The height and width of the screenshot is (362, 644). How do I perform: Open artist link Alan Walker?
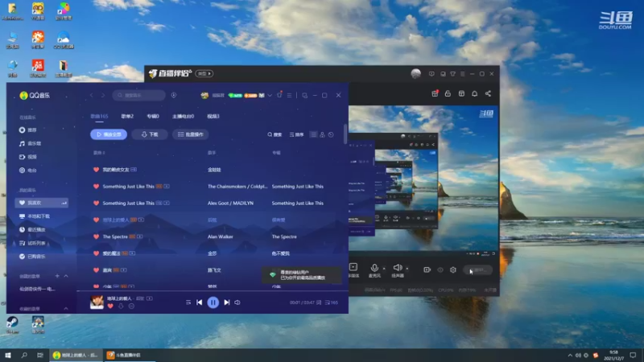[x=220, y=237]
